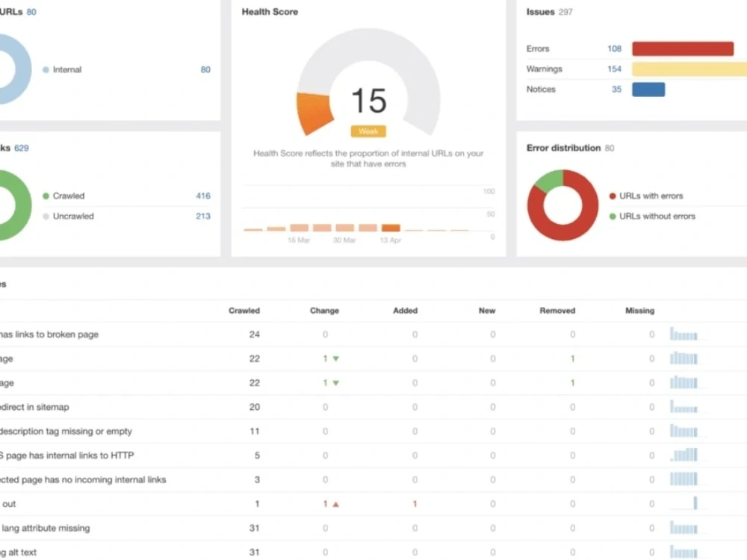Screen dimensions: 747x560
Task: Sort table by Missing column
Action: pos(640,311)
